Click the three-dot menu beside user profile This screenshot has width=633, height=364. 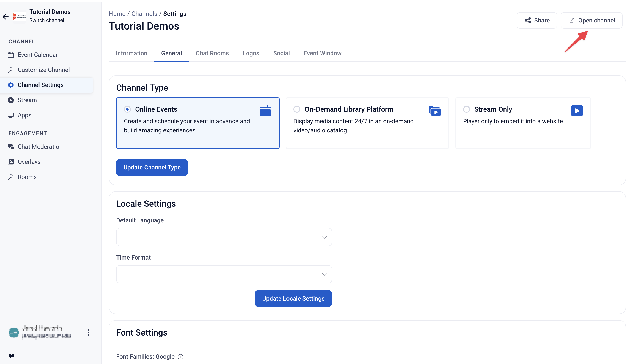pyautogui.click(x=89, y=332)
